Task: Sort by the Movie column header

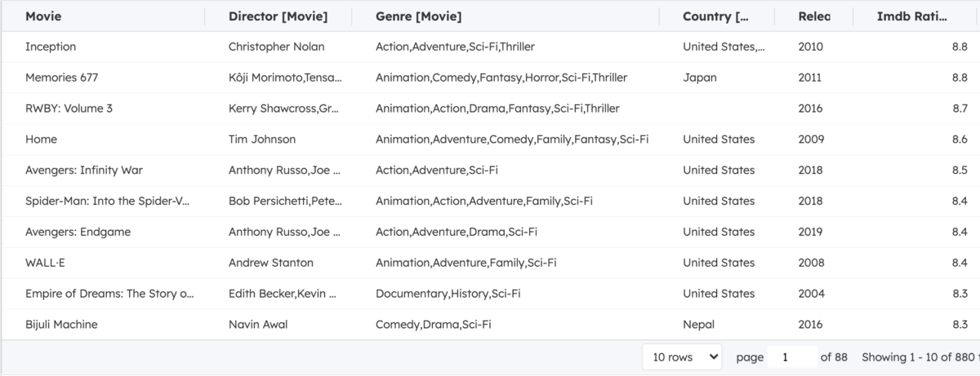Action: (43, 16)
